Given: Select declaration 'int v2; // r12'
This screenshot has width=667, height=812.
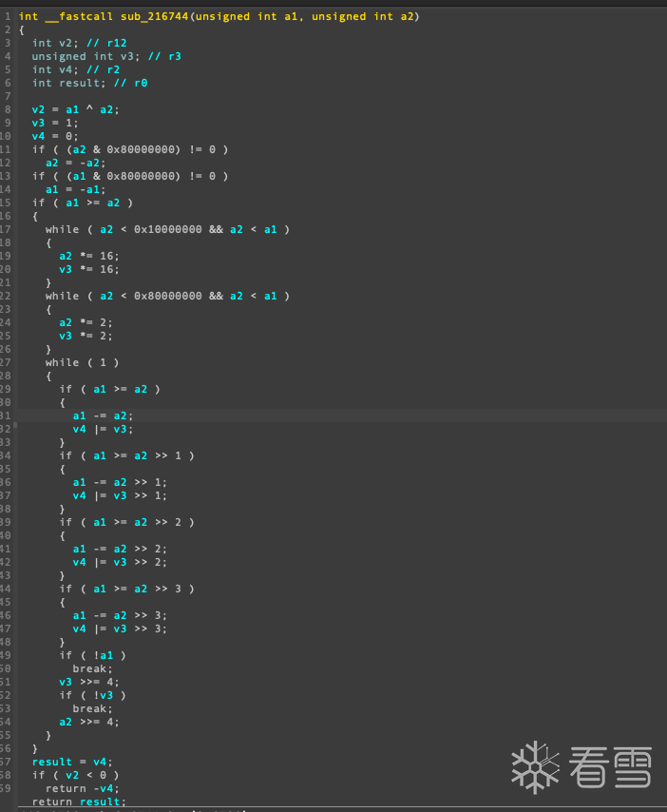Looking at the screenshot, I should tap(79, 43).
